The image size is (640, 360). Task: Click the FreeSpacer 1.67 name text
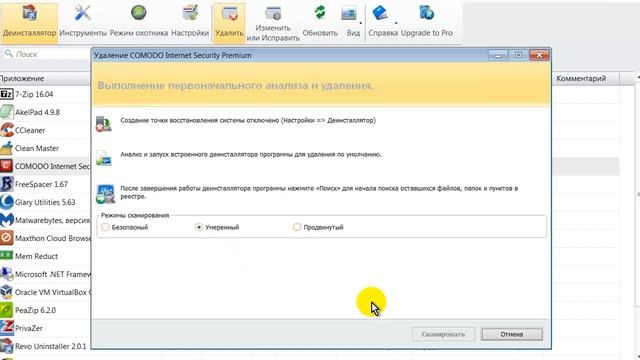click(x=41, y=184)
